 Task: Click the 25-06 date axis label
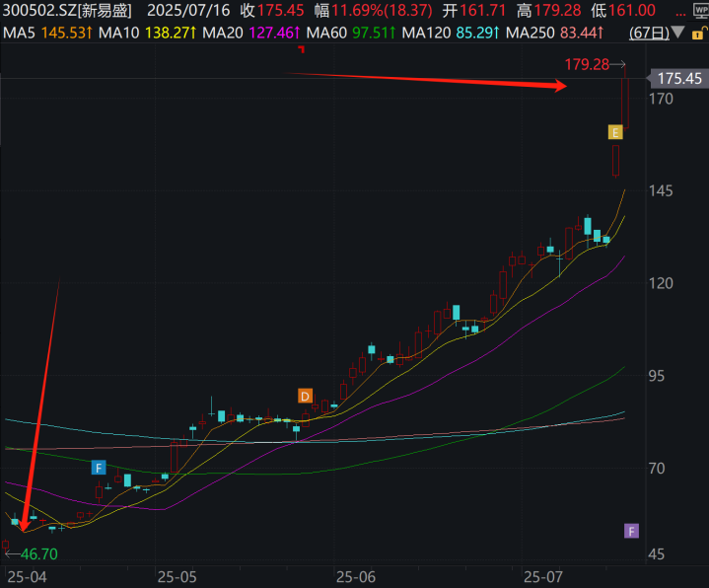(356, 577)
